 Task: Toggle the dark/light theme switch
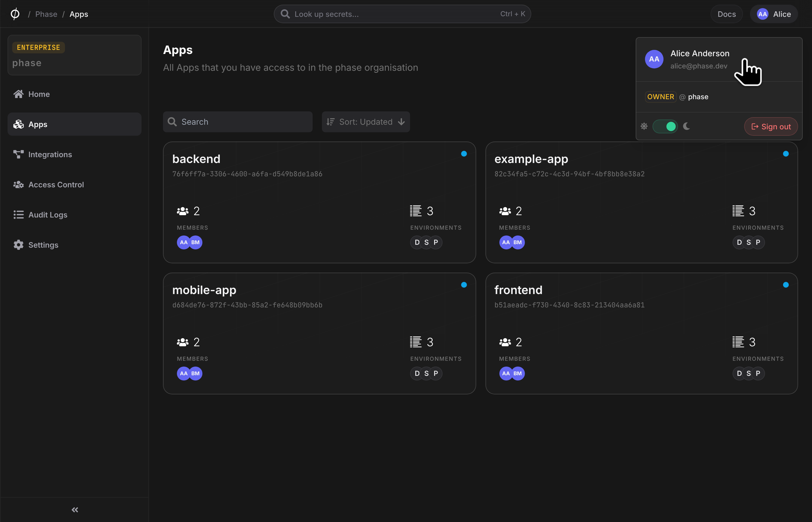coord(665,126)
